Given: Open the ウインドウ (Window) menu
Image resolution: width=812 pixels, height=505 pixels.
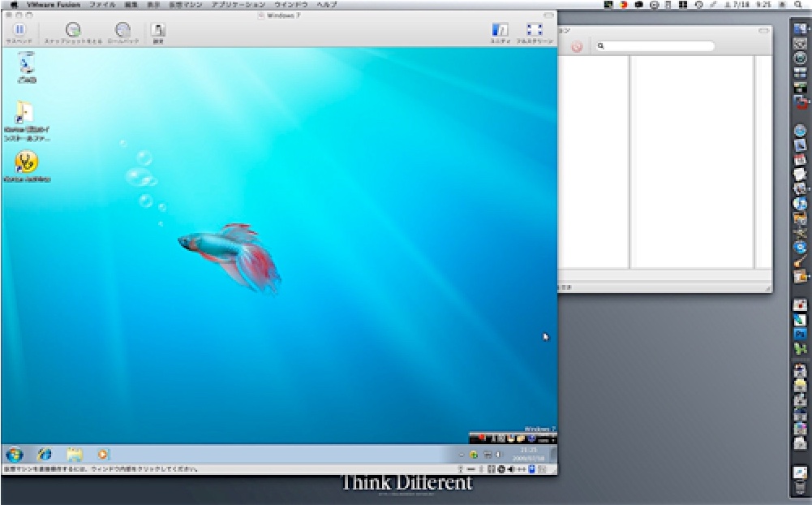Looking at the screenshot, I should point(290,5).
